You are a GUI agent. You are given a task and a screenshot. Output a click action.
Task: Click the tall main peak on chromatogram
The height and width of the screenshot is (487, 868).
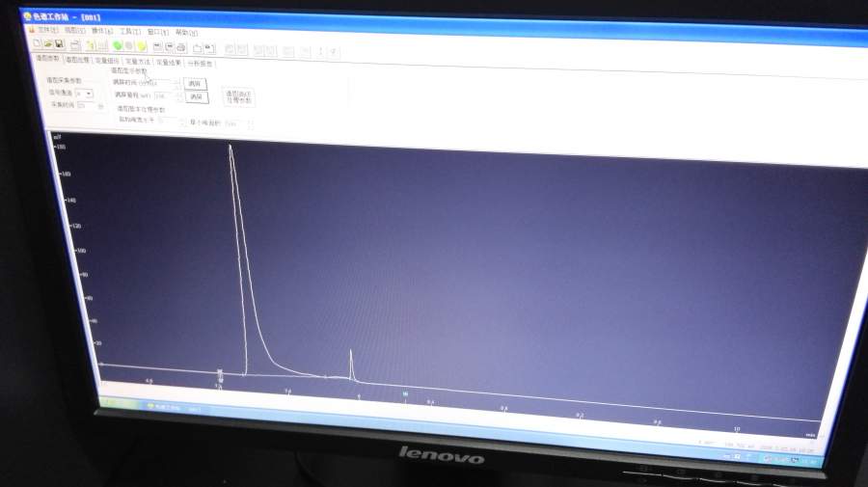coord(231,149)
